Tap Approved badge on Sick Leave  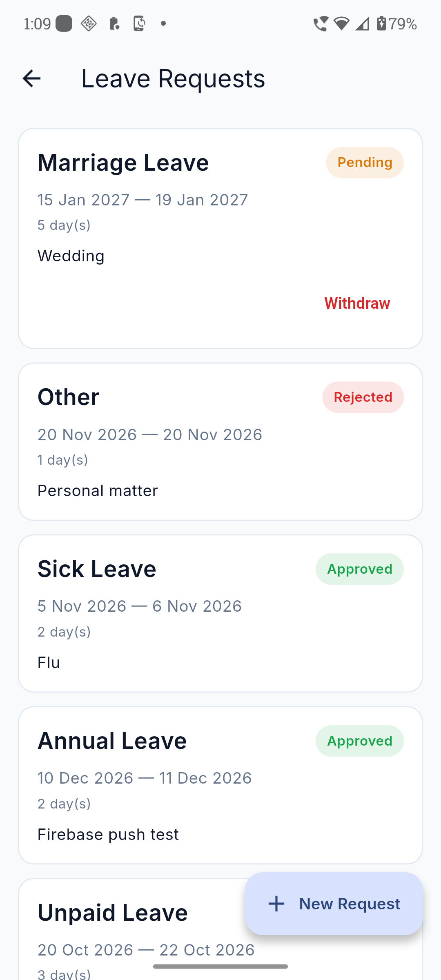[360, 569]
